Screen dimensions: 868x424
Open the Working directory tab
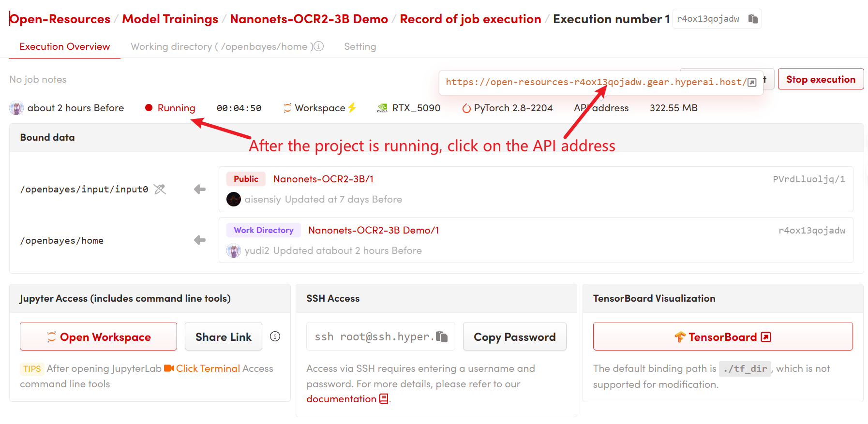(x=221, y=46)
